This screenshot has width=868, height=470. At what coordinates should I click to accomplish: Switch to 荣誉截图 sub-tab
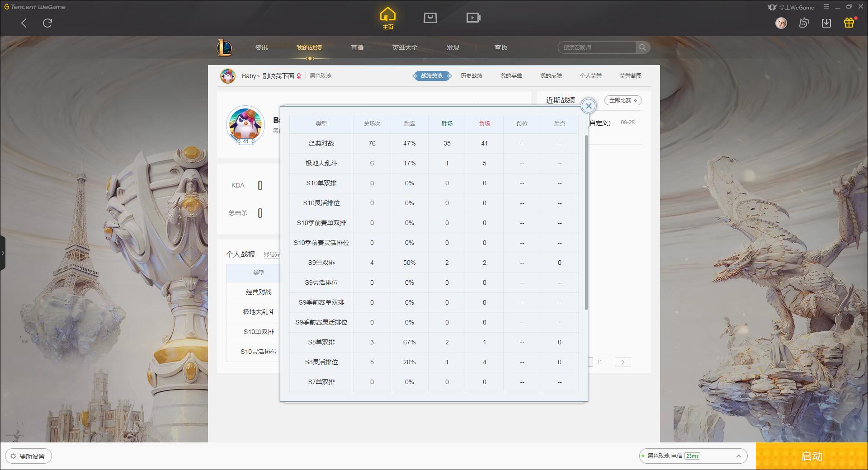coord(631,76)
